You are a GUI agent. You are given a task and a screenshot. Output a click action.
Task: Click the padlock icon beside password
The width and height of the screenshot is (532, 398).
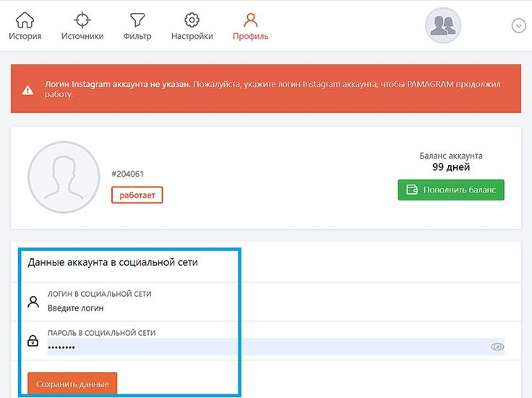(x=33, y=341)
